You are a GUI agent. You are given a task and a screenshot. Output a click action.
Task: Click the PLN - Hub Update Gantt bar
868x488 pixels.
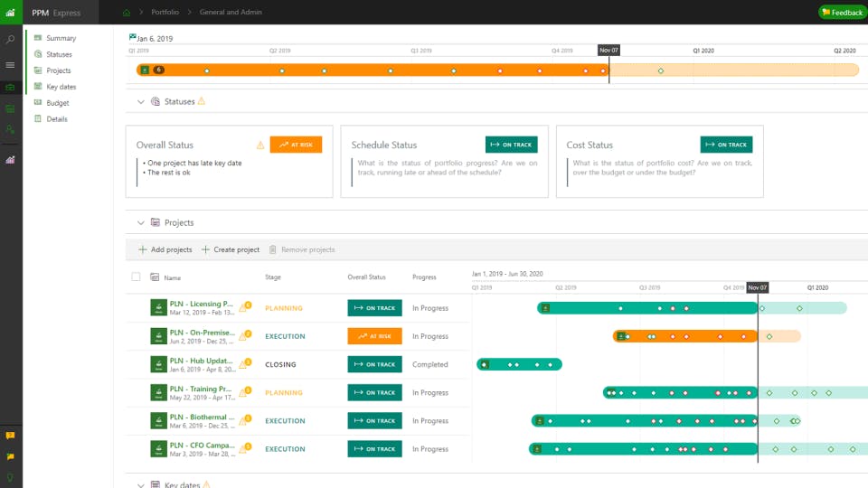click(x=519, y=364)
